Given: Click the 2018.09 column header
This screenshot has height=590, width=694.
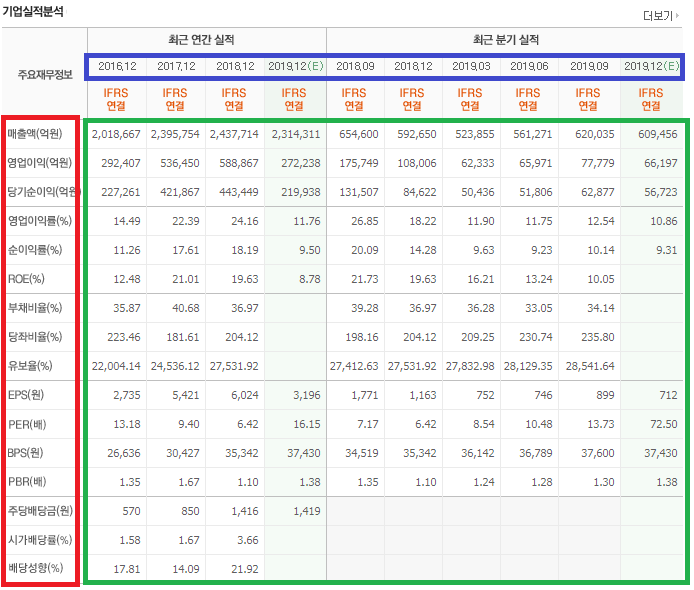Looking at the screenshot, I should coord(355,66).
